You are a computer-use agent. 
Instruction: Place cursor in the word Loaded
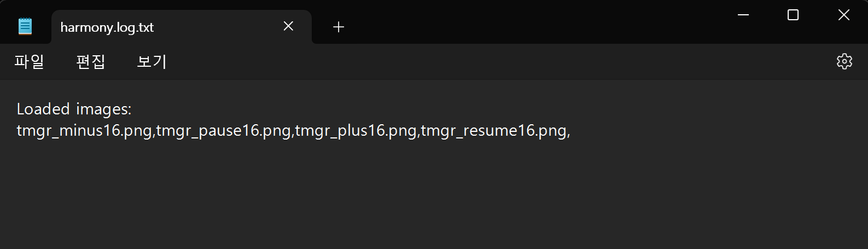point(43,109)
